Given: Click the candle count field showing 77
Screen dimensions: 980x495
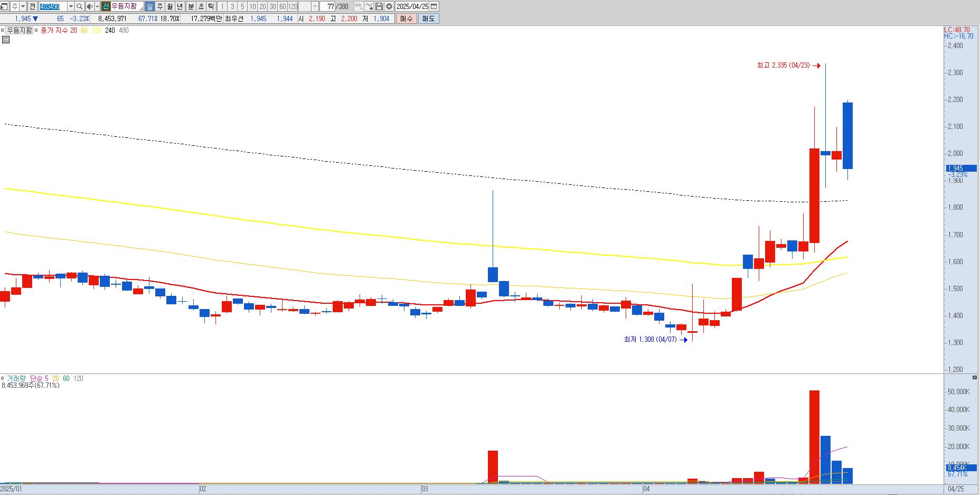Looking at the screenshot, I should (x=327, y=6).
